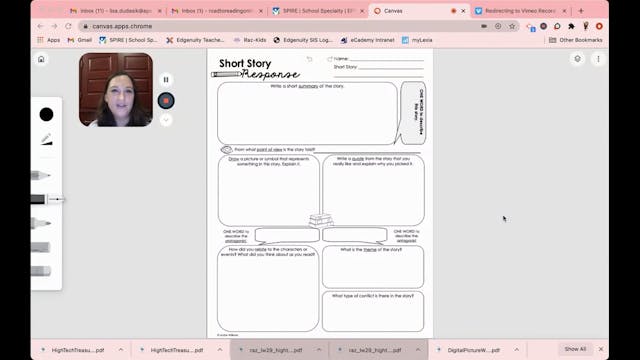The height and width of the screenshot is (360, 640).
Task: Open a new browser tab
Action: point(581,11)
